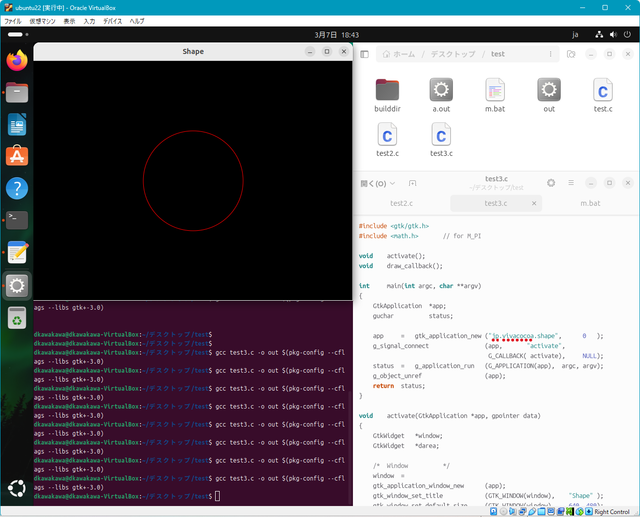Open VirtualBox デバイス menu
Image resolution: width=640 pixels, height=517 pixels.
[x=113, y=20]
